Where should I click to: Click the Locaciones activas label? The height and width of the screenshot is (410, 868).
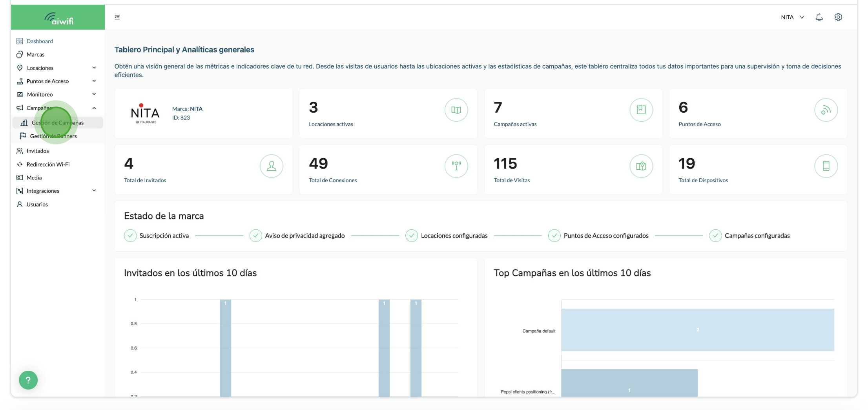coord(331,124)
